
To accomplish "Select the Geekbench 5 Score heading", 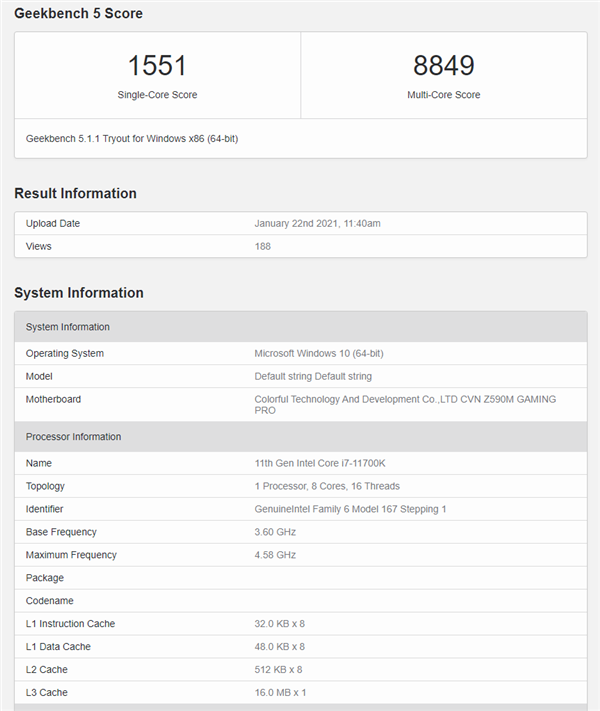I will click(78, 14).
